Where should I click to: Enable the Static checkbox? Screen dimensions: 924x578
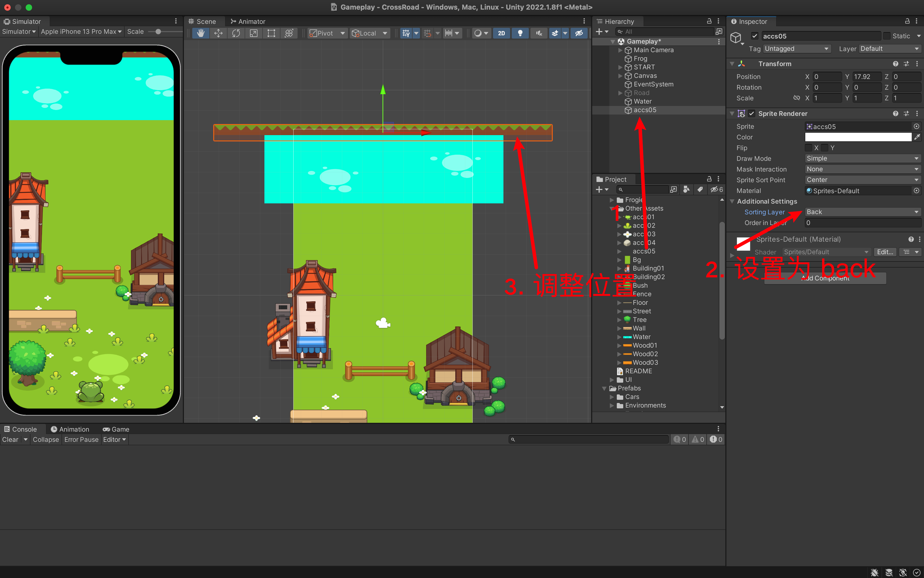[x=887, y=36]
